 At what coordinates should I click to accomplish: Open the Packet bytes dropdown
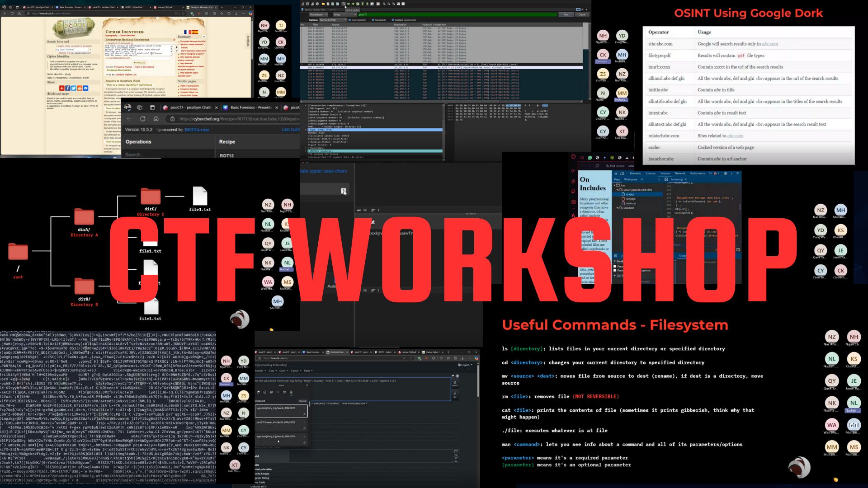pos(318,14)
